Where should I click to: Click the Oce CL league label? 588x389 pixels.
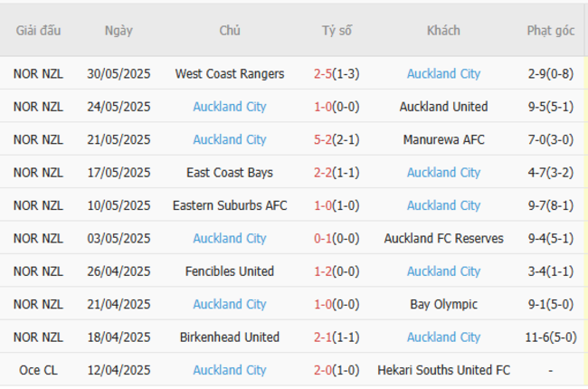point(38,370)
